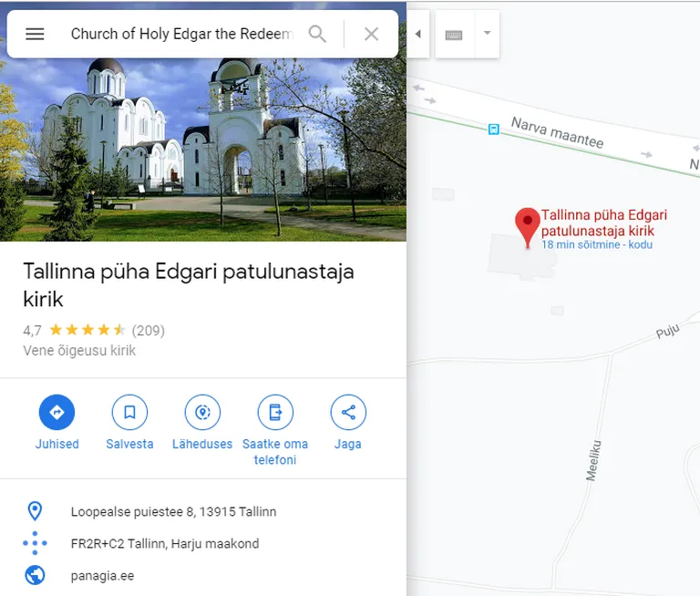The image size is (700, 596).
Task: Open the church photo
Action: [203, 149]
